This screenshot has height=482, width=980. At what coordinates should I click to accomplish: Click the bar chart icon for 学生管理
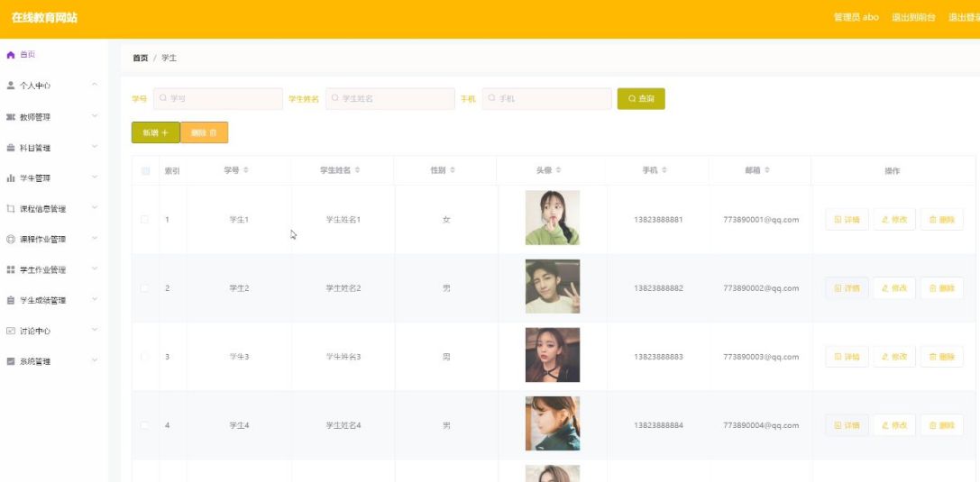[11, 178]
